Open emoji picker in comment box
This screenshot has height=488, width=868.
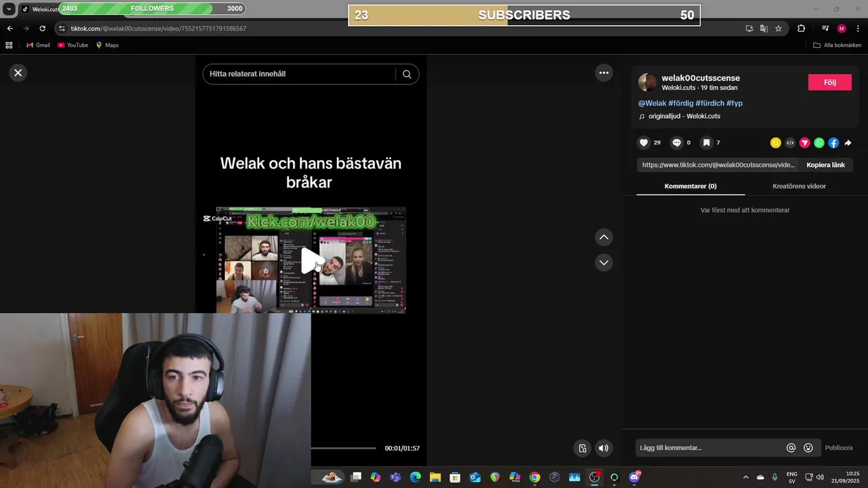(x=808, y=447)
